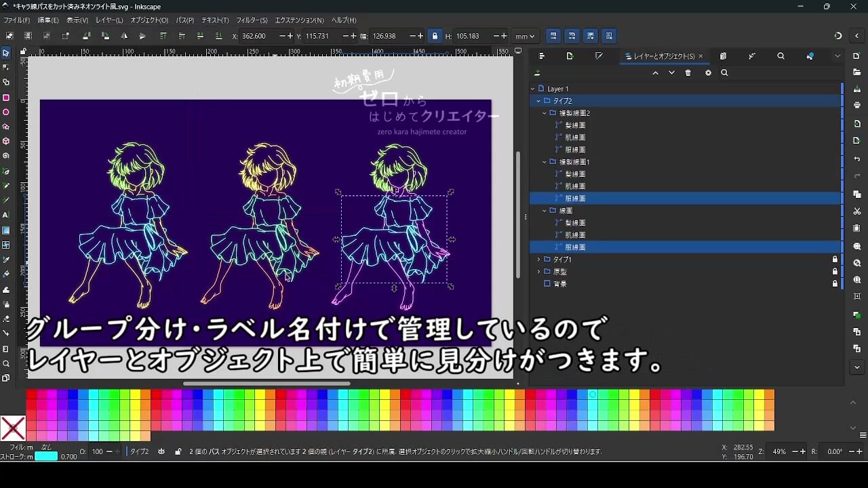Expand the タイプ1 group
Viewport: 868px width, 488px height.
click(538, 259)
